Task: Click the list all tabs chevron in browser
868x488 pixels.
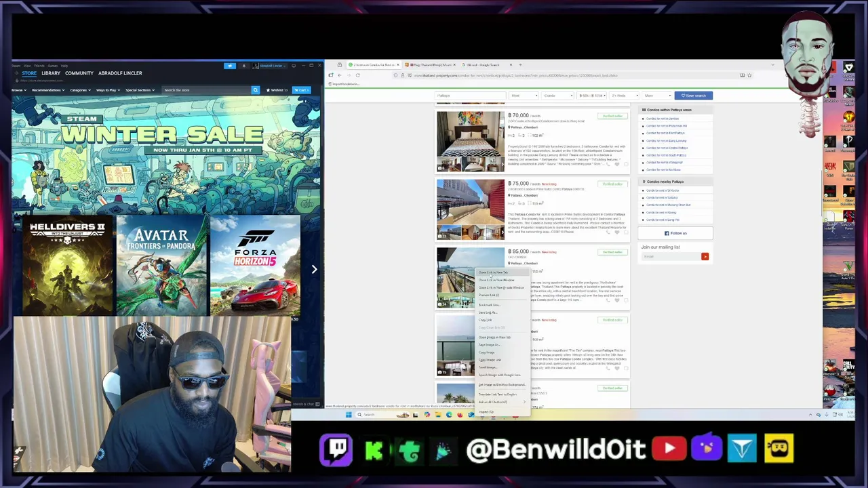Action: click(773, 65)
